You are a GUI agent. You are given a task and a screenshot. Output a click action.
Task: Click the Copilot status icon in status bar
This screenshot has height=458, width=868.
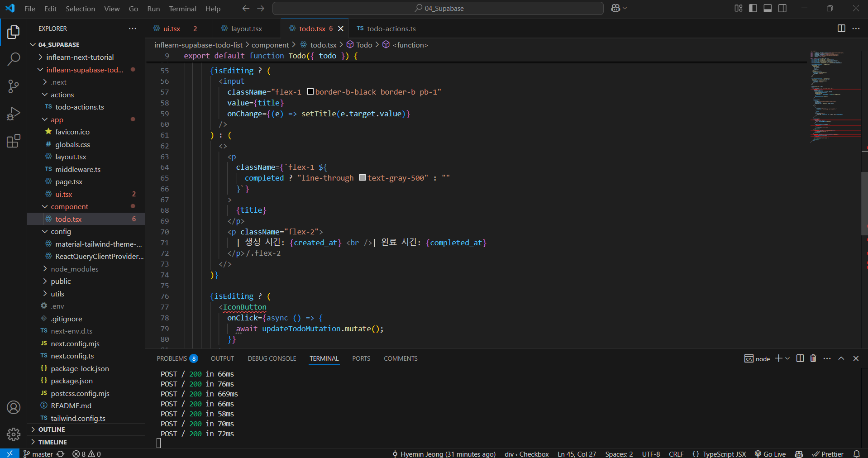tap(799, 453)
